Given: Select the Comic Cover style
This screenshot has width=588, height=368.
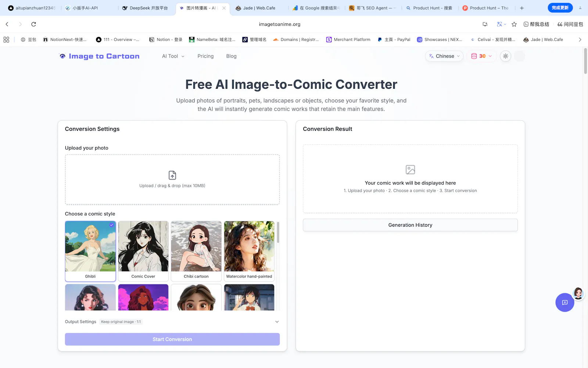Looking at the screenshot, I should (143, 251).
